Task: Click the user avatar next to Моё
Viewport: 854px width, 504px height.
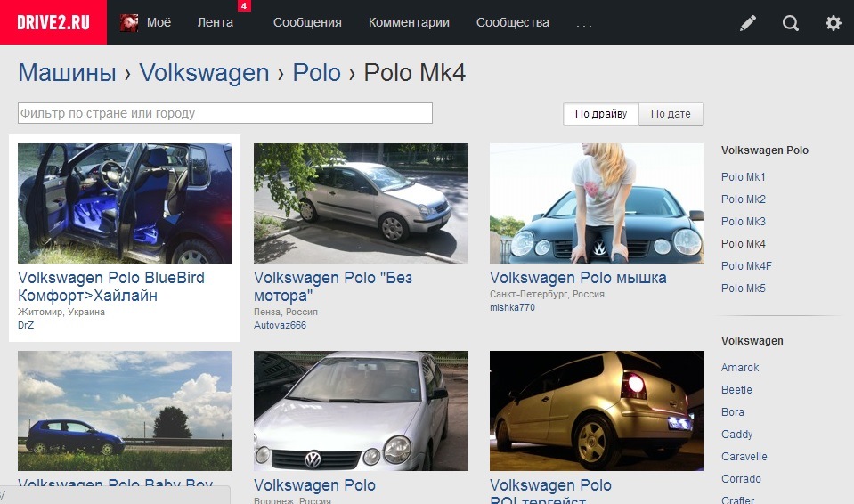Action: tap(129, 23)
